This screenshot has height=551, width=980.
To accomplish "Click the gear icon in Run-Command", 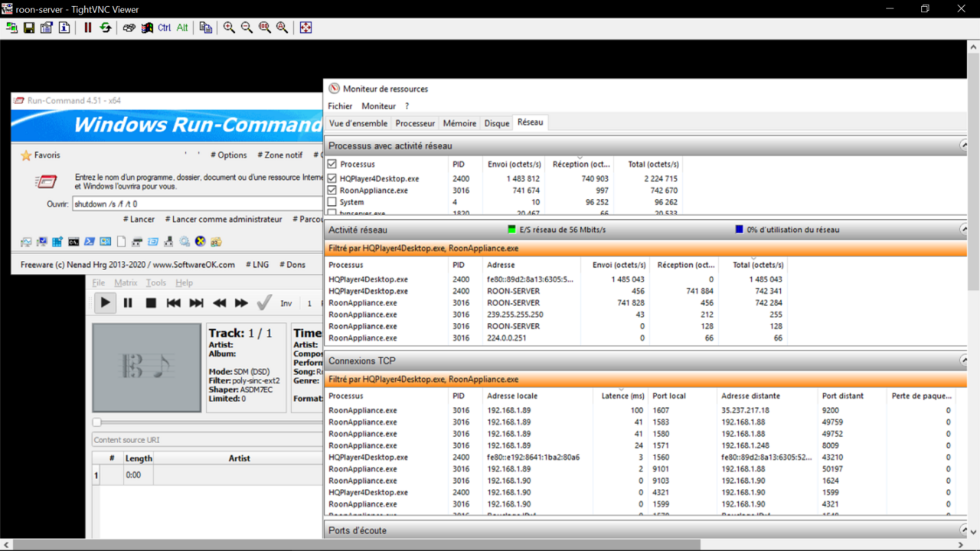I will pos(185,242).
